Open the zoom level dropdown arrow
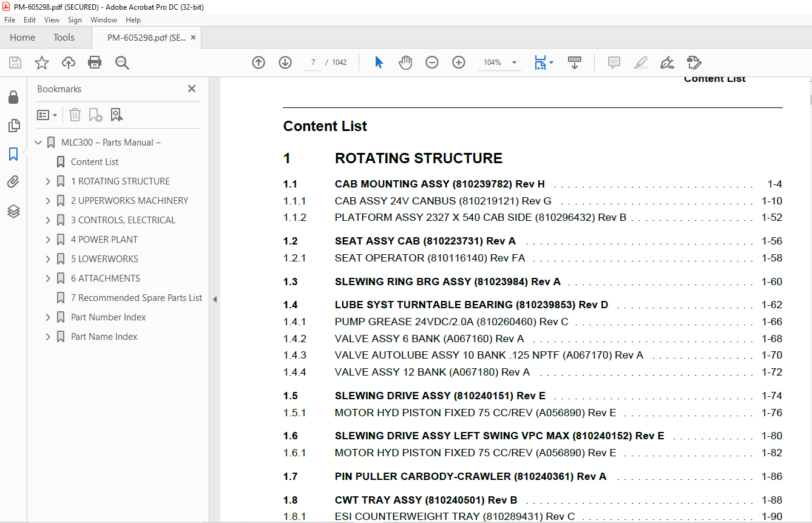Image resolution: width=812 pixels, height=523 pixels. [514, 62]
